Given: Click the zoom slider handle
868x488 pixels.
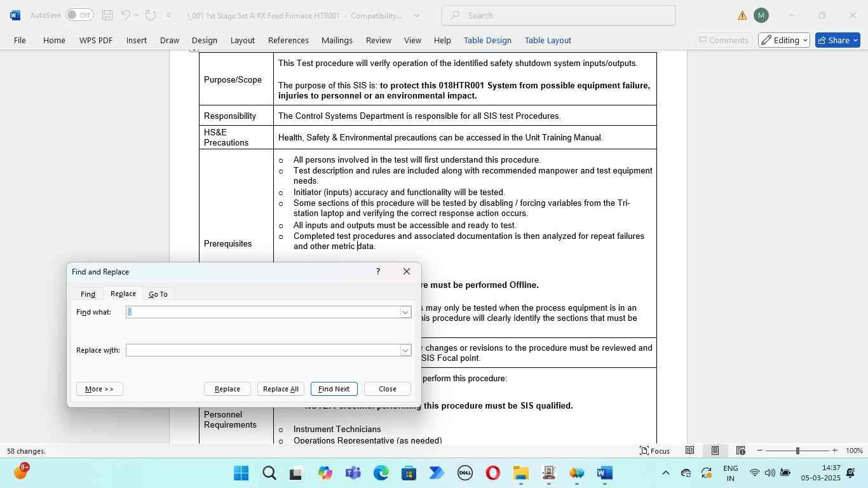Looking at the screenshot, I should pyautogui.click(x=797, y=451).
